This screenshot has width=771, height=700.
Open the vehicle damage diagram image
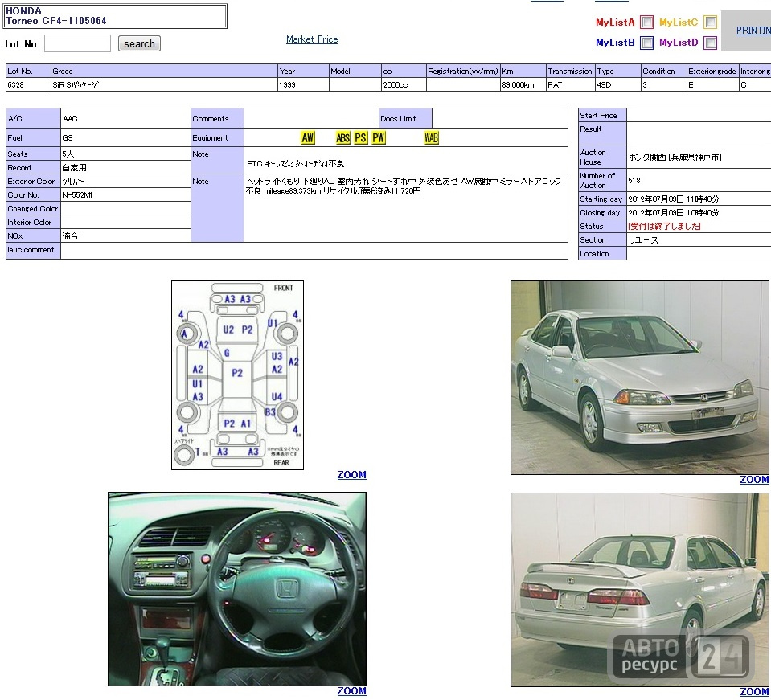(x=237, y=375)
